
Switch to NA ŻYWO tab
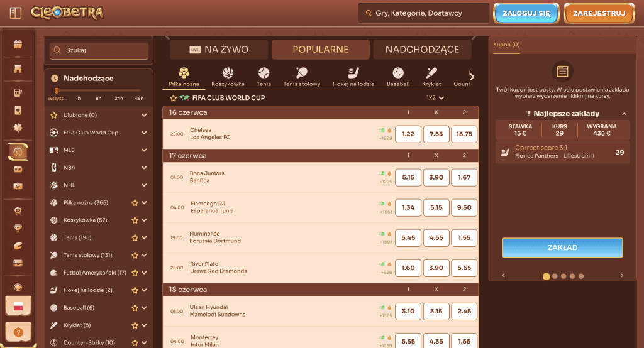219,50
